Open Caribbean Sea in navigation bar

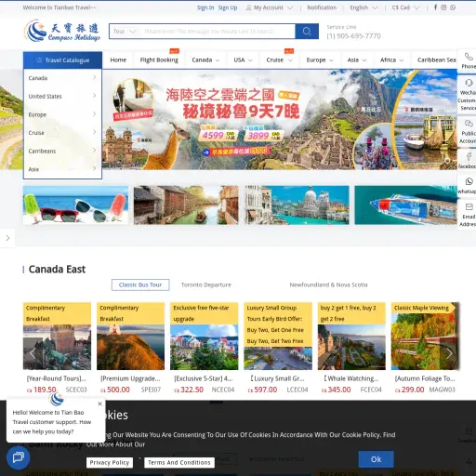[x=436, y=60]
